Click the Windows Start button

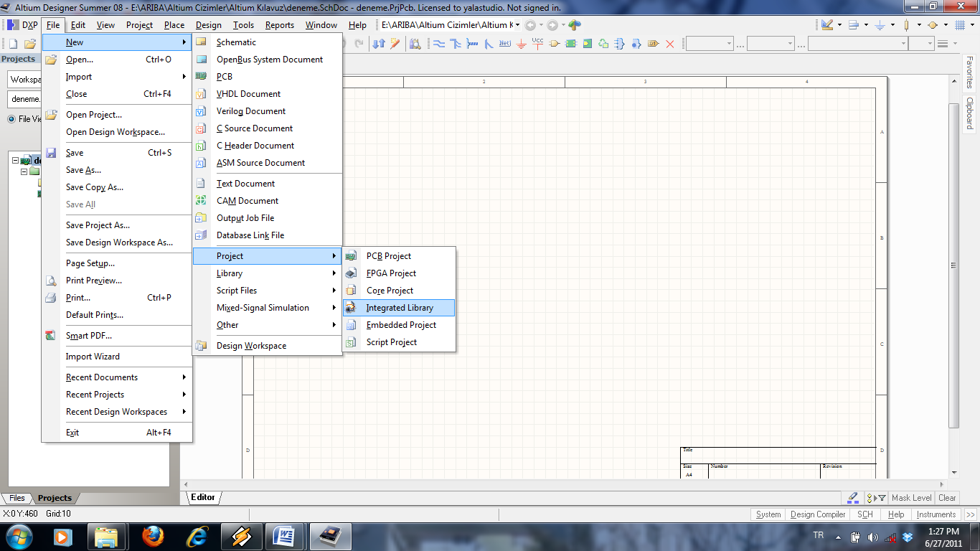[19, 536]
